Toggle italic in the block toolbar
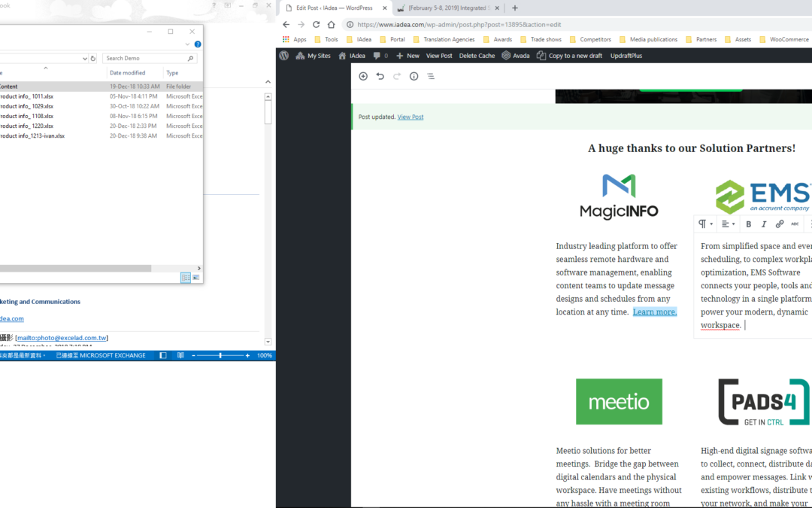Screen dimensions: 812x508 click(763, 224)
